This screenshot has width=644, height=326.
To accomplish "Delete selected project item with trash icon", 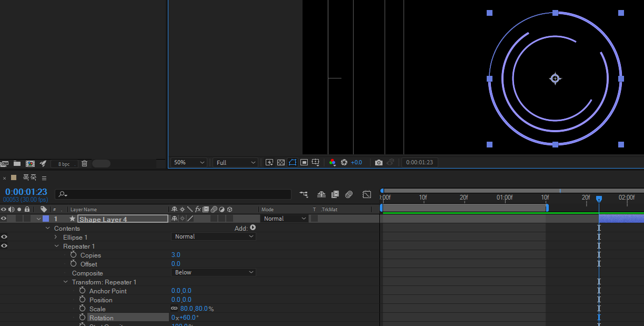I will click(85, 164).
